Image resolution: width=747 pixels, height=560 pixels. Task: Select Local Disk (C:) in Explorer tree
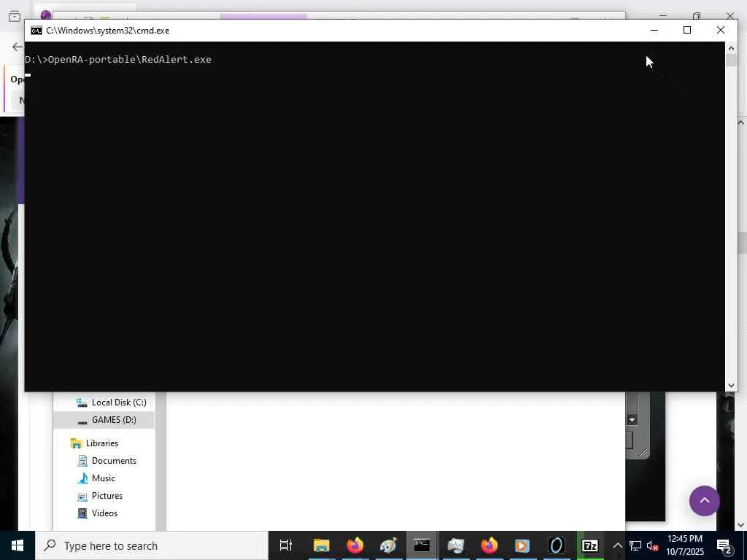(x=119, y=402)
